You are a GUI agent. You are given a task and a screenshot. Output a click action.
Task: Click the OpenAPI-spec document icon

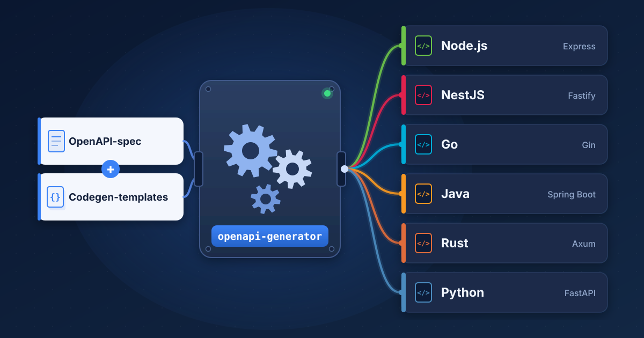[x=56, y=141]
